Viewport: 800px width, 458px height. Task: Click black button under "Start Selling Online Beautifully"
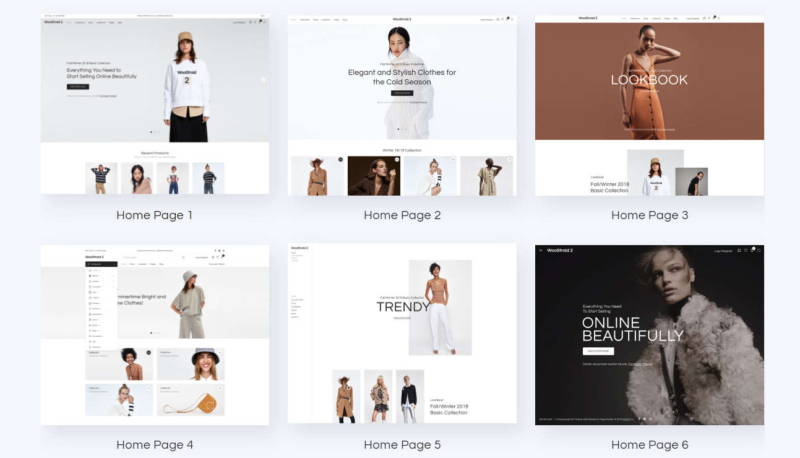click(78, 87)
